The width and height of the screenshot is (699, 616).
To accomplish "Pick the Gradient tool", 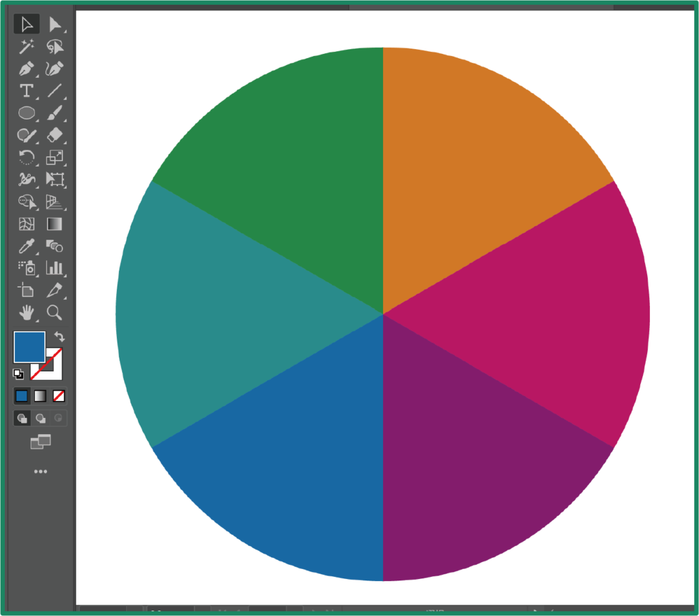I will 55,224.
